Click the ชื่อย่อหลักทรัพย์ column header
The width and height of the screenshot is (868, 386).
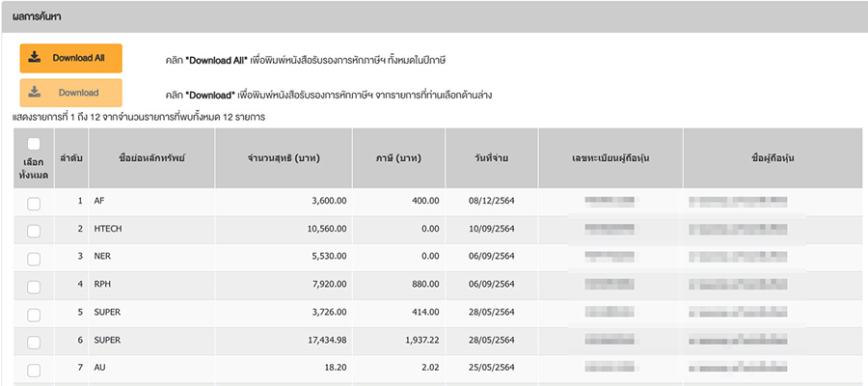[150, 157]
